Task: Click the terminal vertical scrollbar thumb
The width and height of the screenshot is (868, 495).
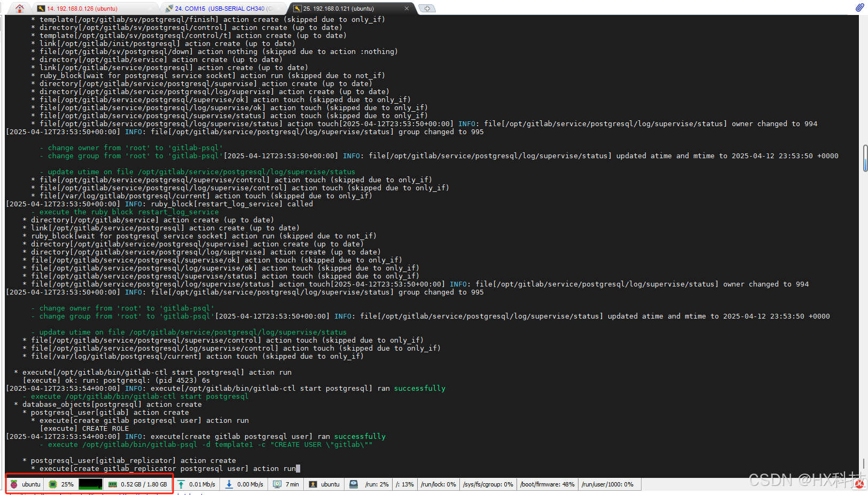Action: pos(865,158)
